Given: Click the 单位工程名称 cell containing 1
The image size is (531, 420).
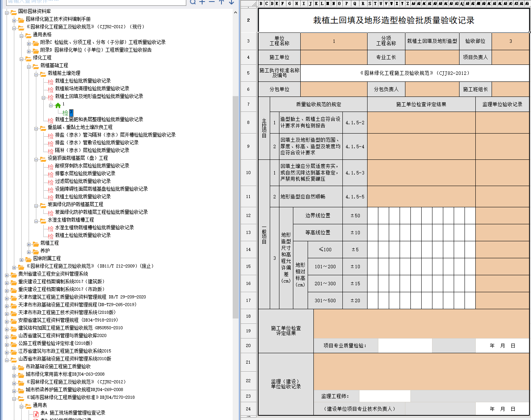Looking at the screenshot, I should coord(334,41).
